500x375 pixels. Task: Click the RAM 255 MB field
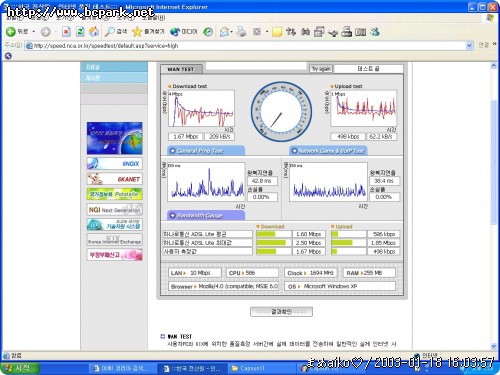click(369, 273)
